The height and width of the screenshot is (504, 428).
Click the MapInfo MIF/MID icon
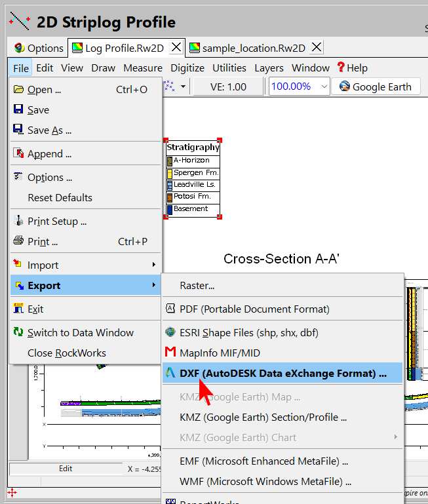(170, 353)
